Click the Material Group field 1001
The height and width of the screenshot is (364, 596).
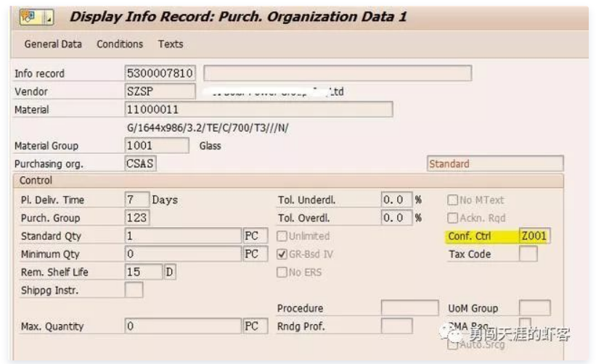[x=157, y=145]
